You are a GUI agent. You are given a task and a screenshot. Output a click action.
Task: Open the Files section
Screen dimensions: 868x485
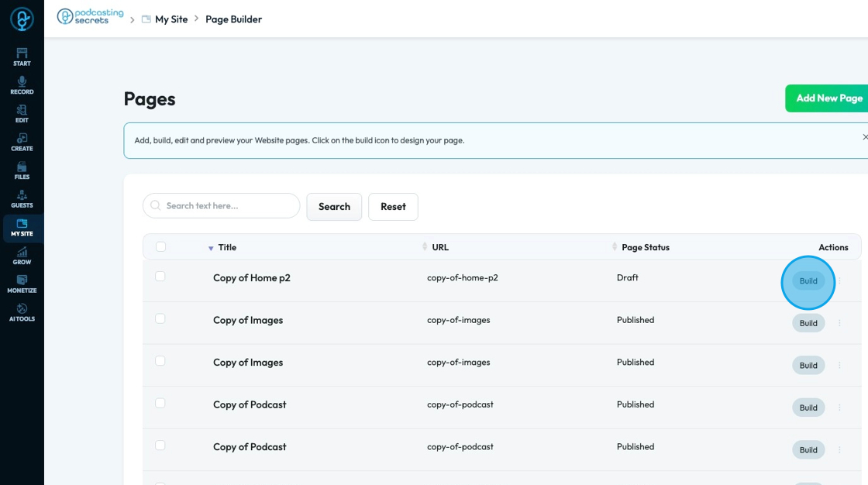[22, 170]
